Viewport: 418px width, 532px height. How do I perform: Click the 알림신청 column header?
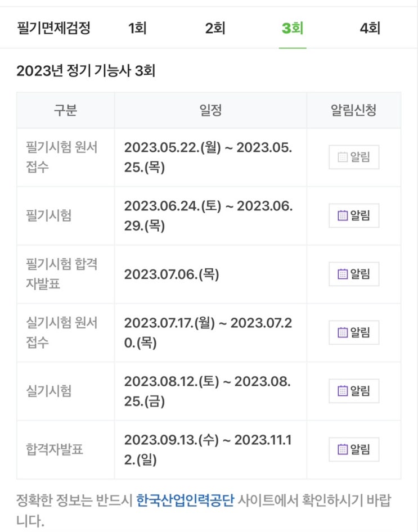[x=354, y=110]
